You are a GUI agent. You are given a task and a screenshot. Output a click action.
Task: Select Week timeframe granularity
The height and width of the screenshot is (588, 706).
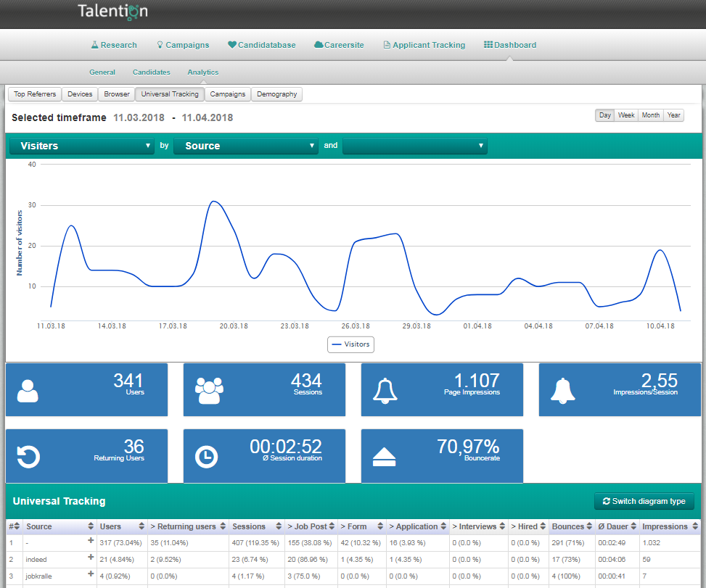point(626,115)
